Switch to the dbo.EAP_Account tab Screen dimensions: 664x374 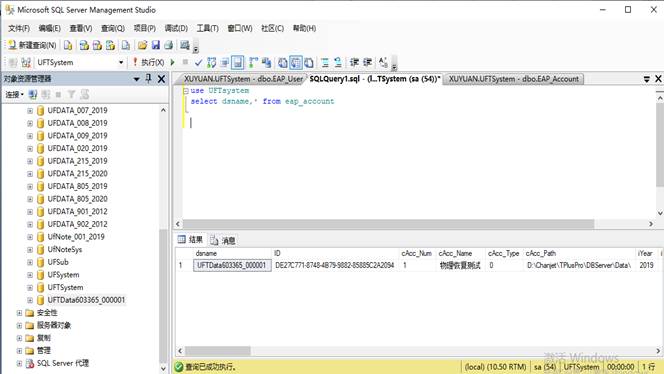[x=513, y=79]
